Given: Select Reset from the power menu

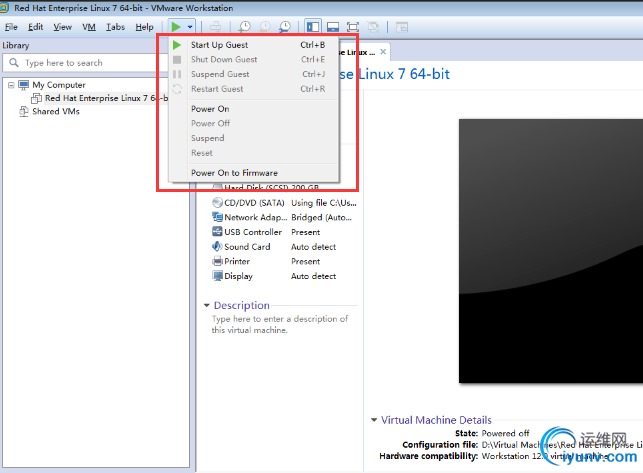Looking at the screenshot, I should coord(254,153).
